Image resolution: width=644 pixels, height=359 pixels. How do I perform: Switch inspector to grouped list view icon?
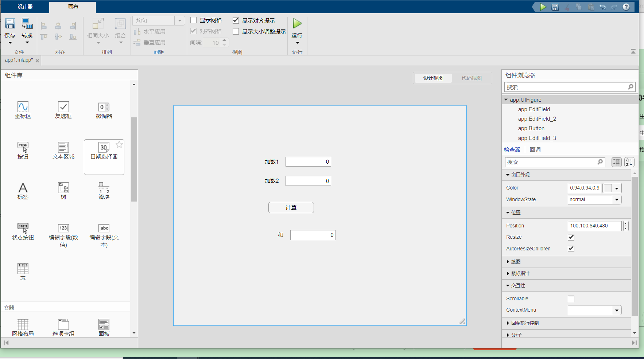click(x=617, y=162)
